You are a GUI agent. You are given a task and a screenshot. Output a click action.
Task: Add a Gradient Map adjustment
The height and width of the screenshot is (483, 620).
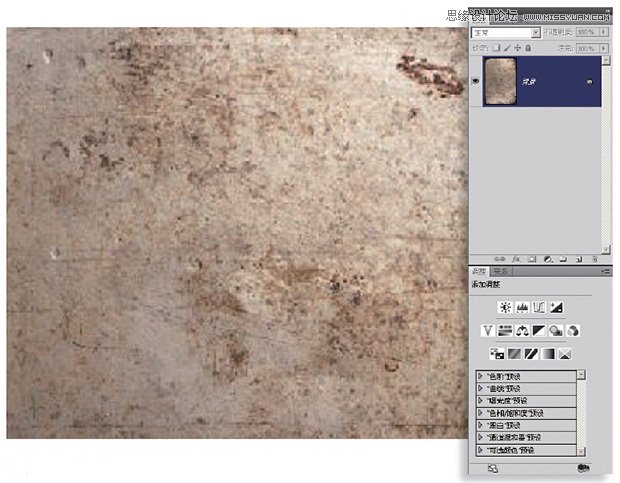(548, 354)
